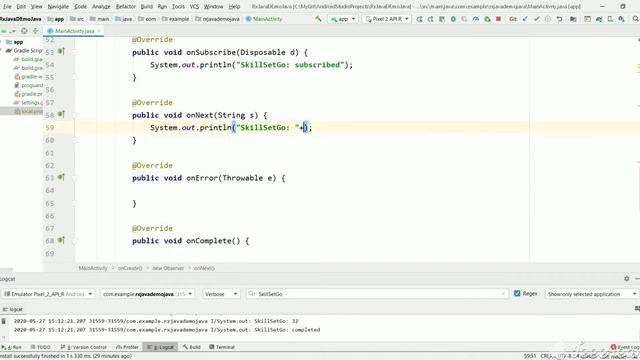Toggle the Regex checkbox
Image resolution: width=640 pixels, height=360 pixels.
(x=517, y=293)
